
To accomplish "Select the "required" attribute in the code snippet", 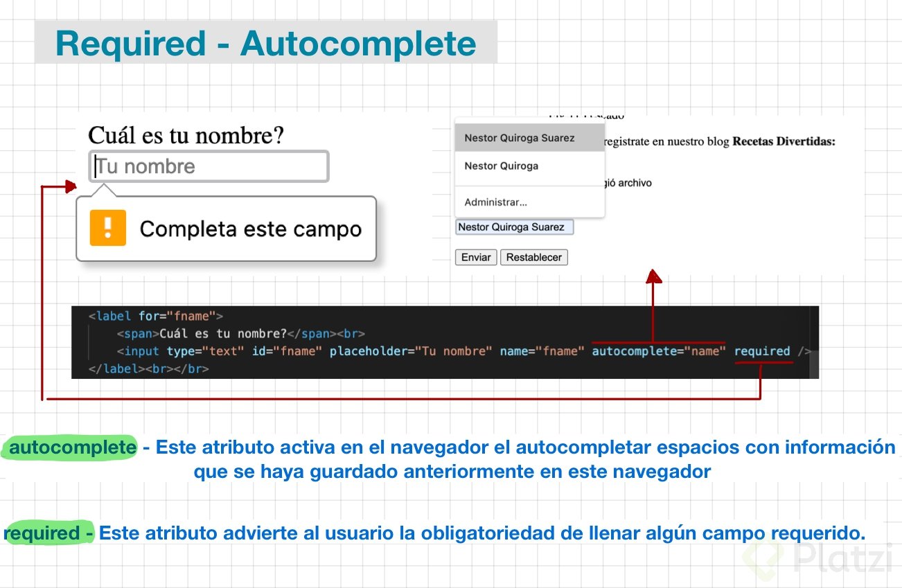I will tap(762, 351).
